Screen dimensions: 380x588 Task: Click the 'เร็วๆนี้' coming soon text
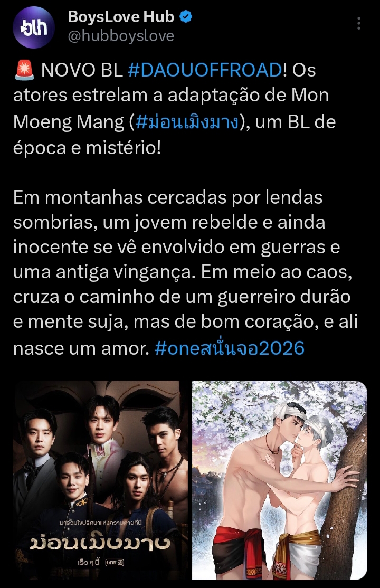coord(89,563)
